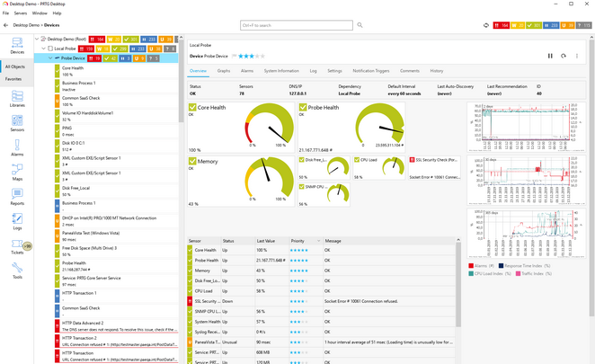The height and width of the screenshot is (364, 595).
Task: Select the HTTP Data Advanced 2 sensor in the tree
Action: point(117,326)
